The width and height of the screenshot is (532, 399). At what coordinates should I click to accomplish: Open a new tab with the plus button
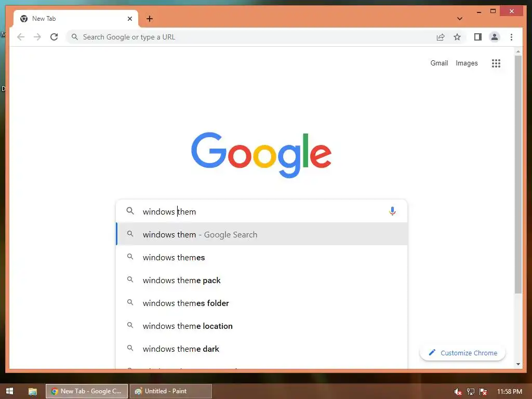tap(150, 19)
